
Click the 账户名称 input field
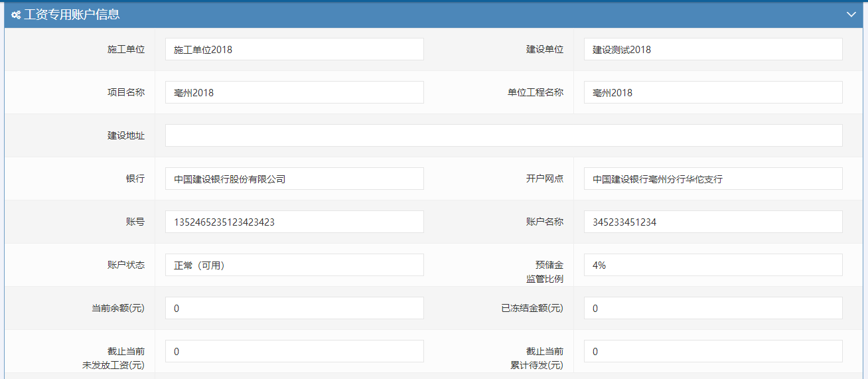coord(713,222)
